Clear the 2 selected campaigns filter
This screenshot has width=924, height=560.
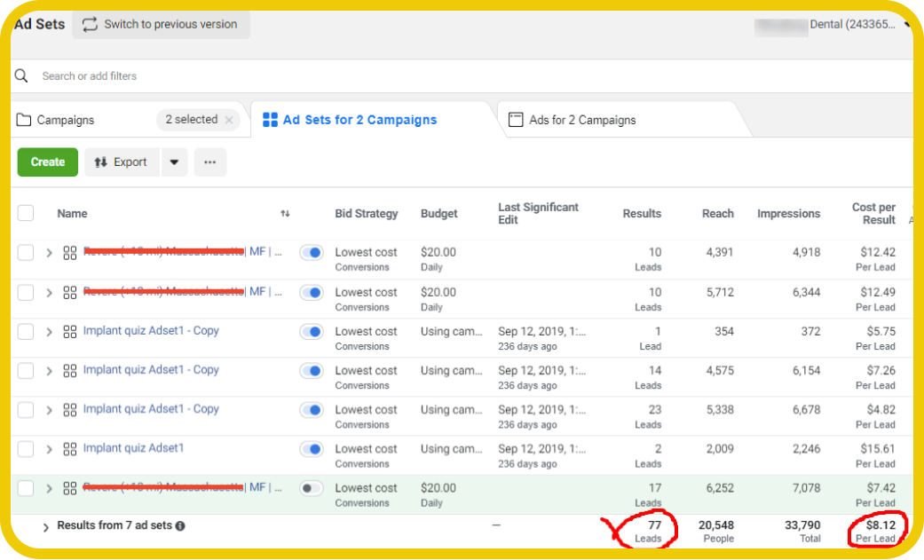click(229, 120)
